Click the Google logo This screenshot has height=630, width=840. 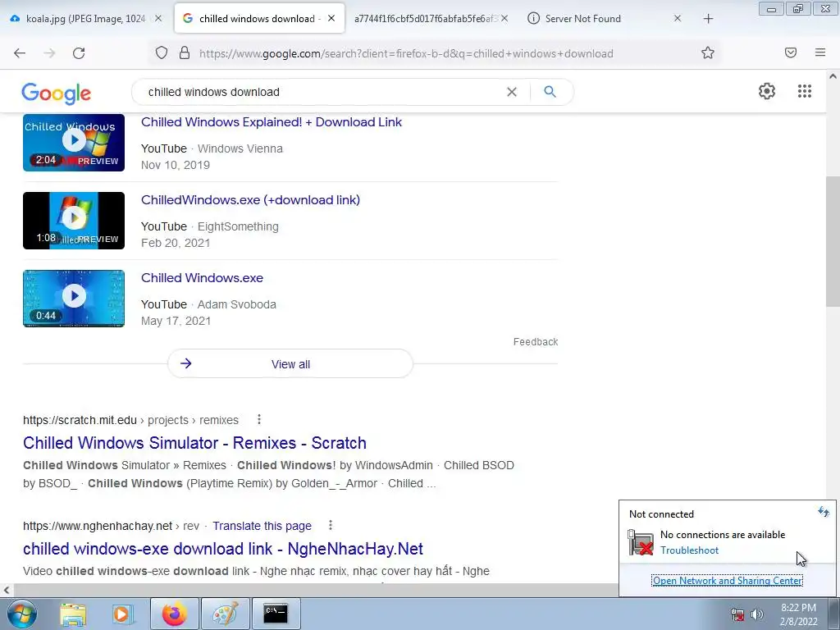pyautogui.click(x=57, y=94)
